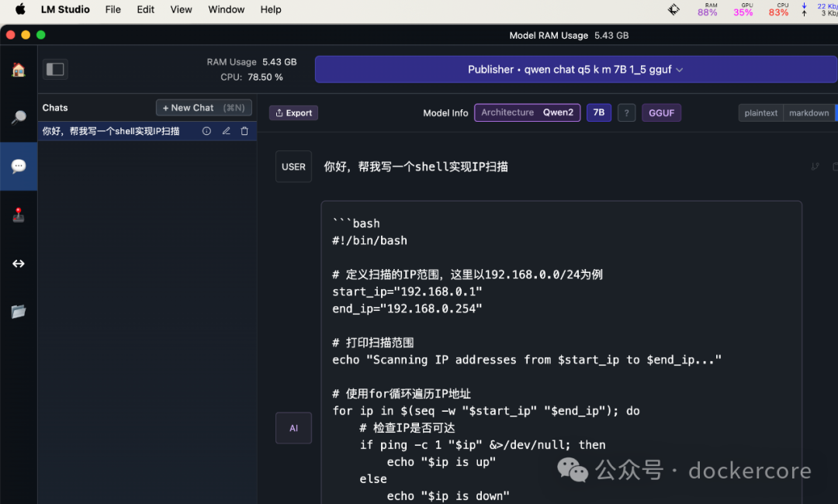Click the menu bar stats diamond icon
The height and width of the screenshot is (504, 838).
click(x=674, y=9)
